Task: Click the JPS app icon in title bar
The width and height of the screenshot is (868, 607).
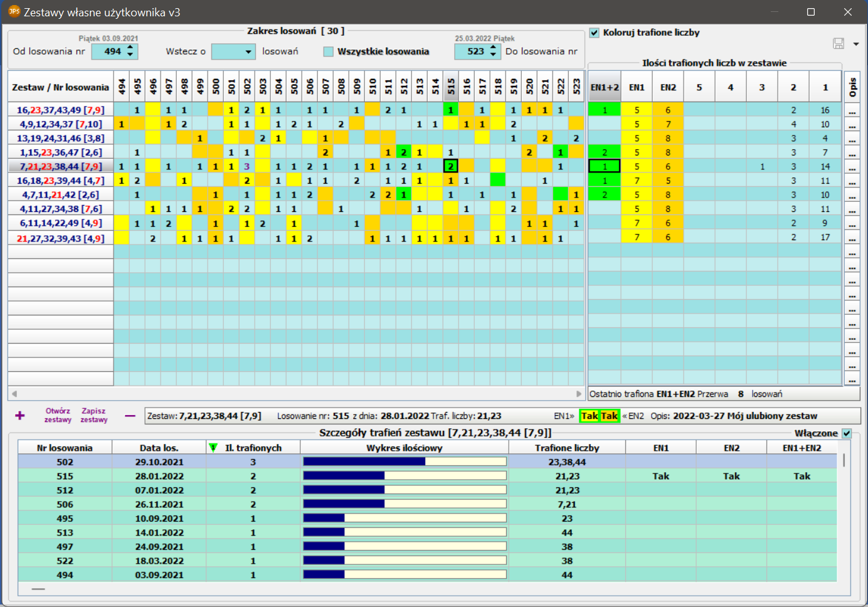Action: point(14,11)
